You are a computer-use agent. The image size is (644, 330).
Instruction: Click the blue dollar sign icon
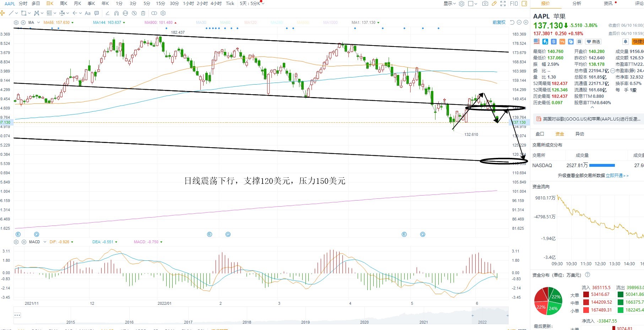tap(554, 42)
